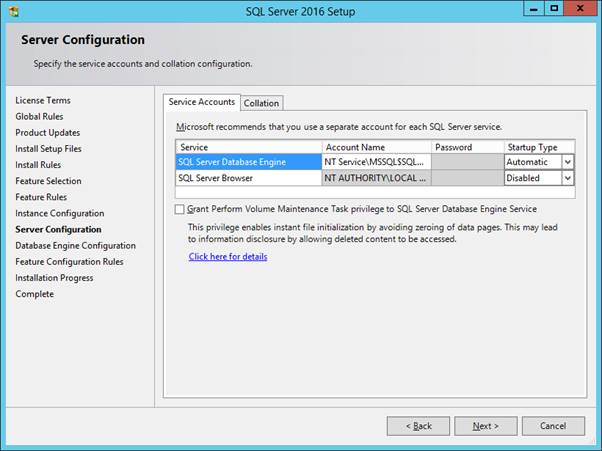
Task: Click License Terms in the steps list
Action: (43, 101)
